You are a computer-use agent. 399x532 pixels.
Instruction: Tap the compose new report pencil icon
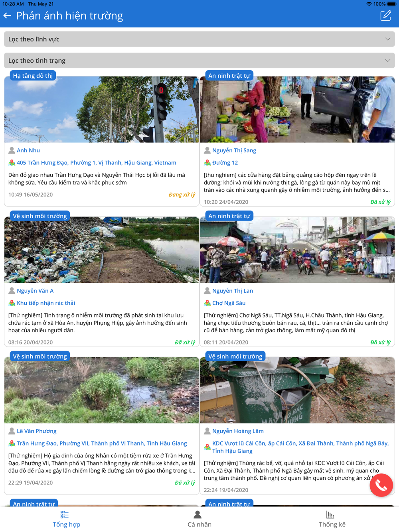click(x=385, y=16)
